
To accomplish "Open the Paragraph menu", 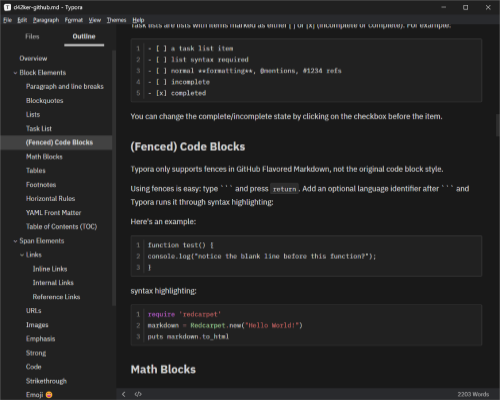I will point(46,20).
